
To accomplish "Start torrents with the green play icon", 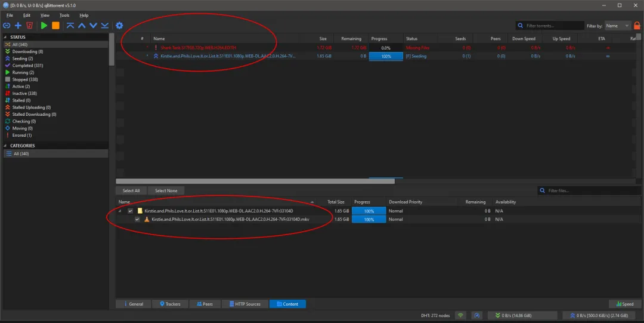I will point(44,26).
